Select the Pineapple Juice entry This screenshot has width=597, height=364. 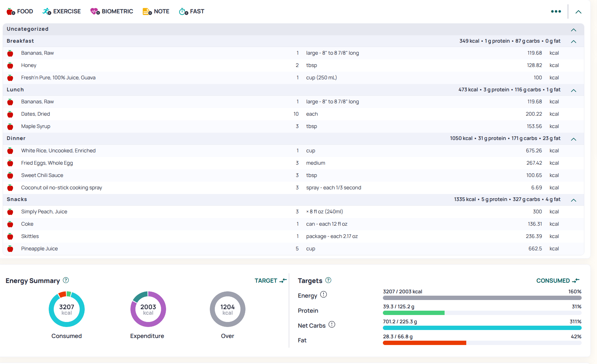point(39,249)
